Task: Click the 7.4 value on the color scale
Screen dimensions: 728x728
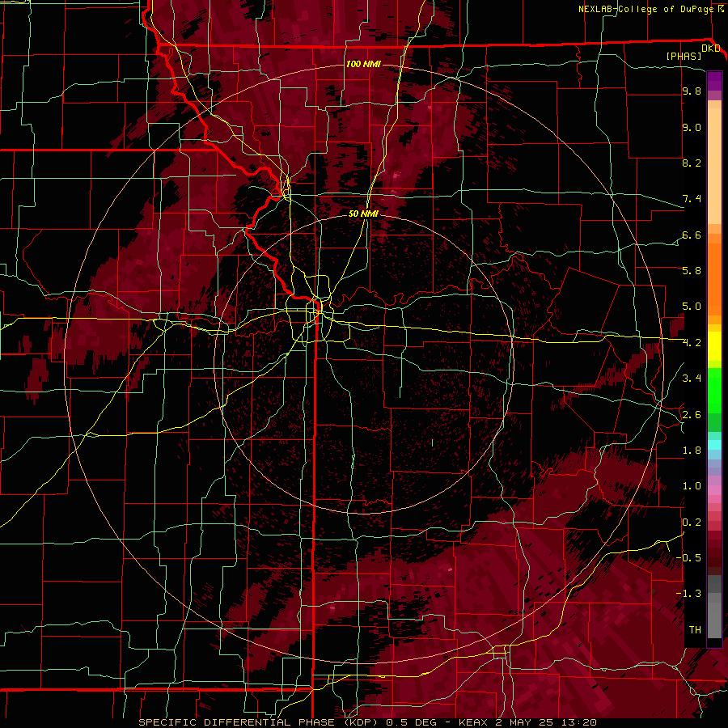Action: coord(692,199)
